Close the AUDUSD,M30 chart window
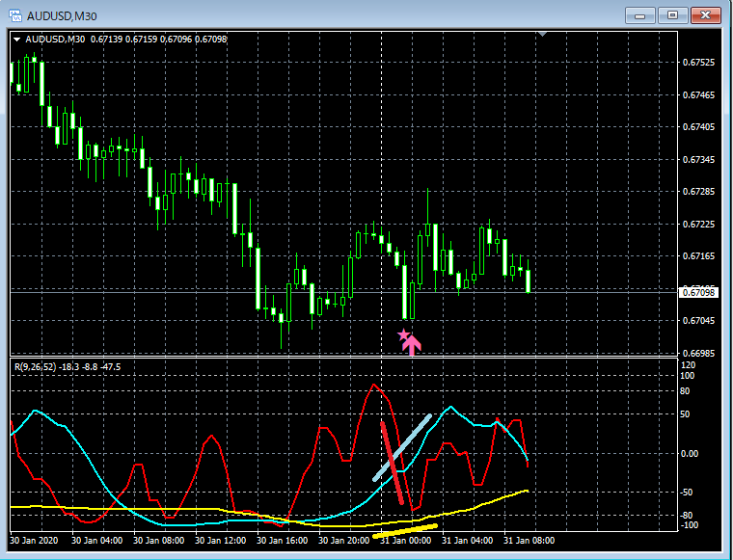The width and height of the screenshot is (733, 560). click(x=706, y=15)
